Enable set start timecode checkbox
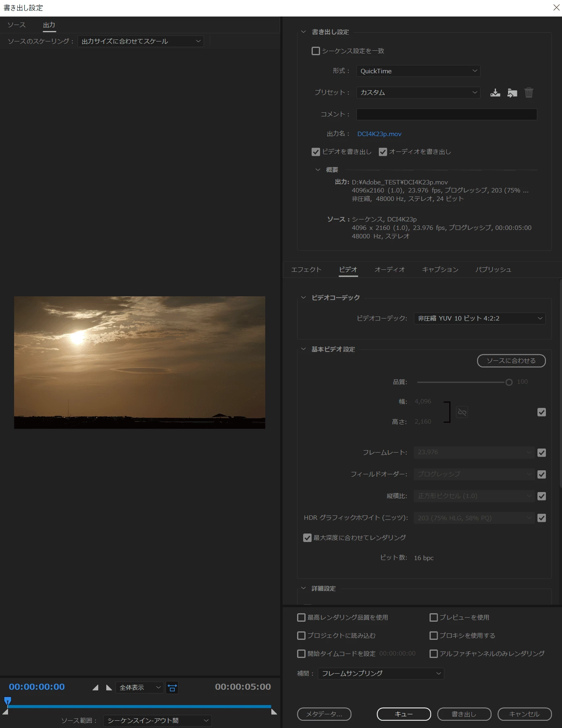Viewport: 562px width, 728px height. (301, 654)
